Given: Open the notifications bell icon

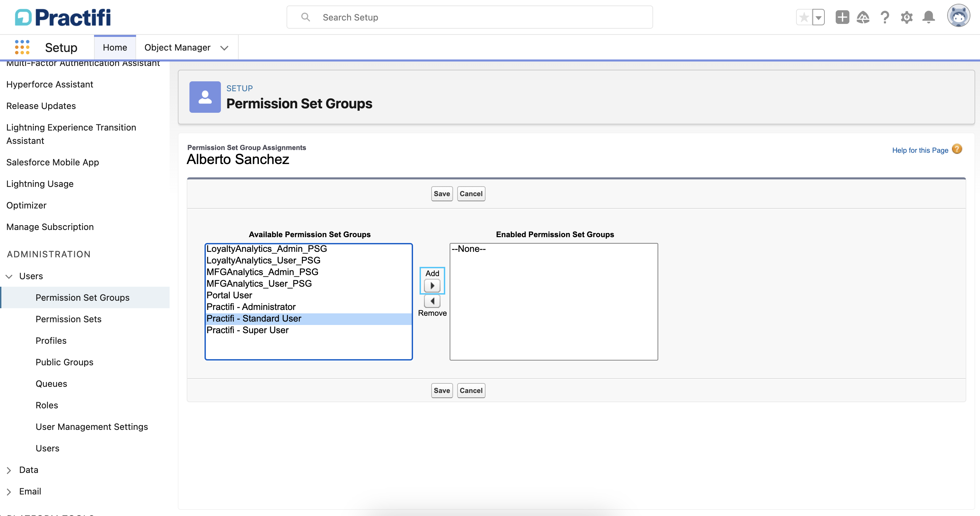Looking at the screenshot, I should [928, 17].
